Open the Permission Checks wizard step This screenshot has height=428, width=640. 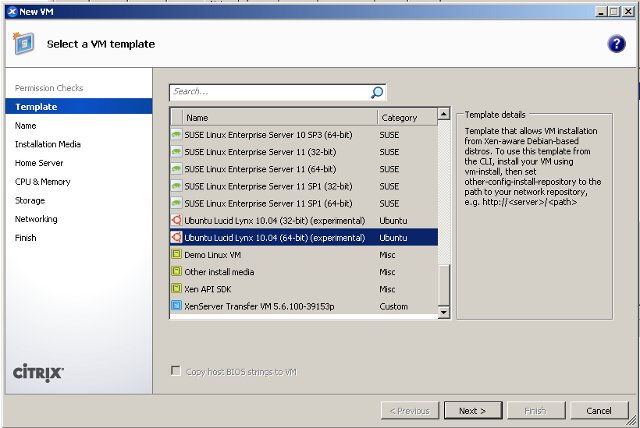49,88
